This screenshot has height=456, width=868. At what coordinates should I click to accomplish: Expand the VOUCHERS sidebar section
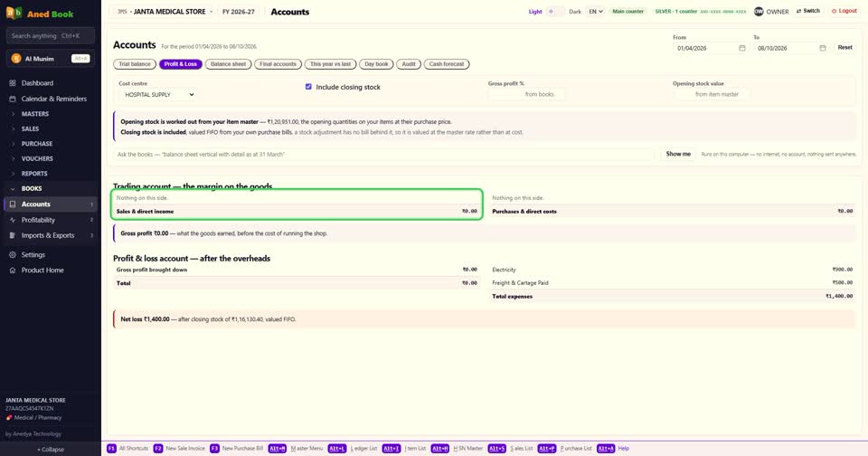pyautogui.click(x=50, y=158)
